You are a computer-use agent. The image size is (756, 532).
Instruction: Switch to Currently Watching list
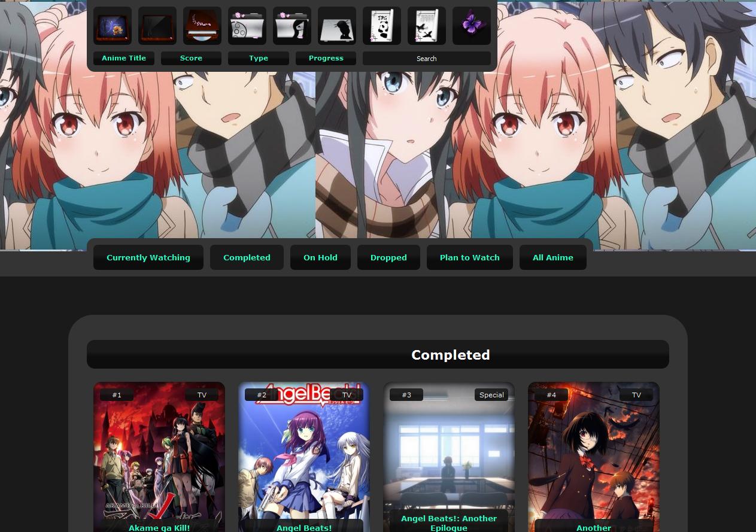(148, 257)
